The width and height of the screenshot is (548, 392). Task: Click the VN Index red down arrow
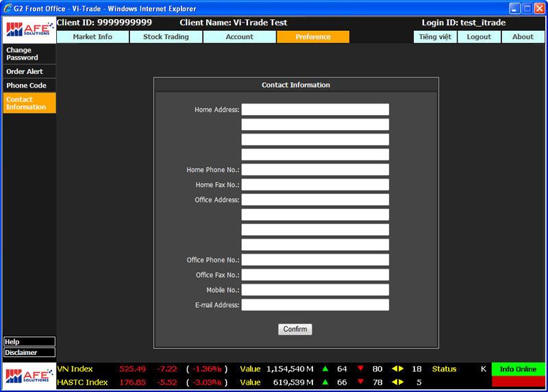(x=360, y=369)
